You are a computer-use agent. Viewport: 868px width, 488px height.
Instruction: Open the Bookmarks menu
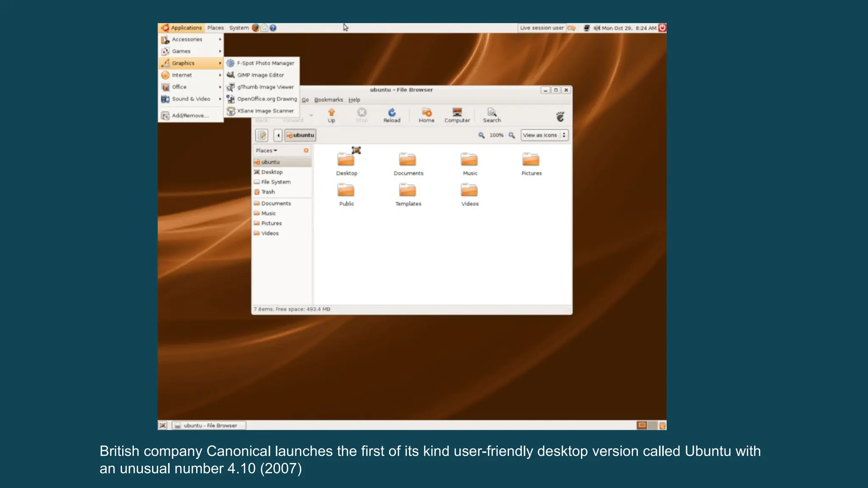tap(328, 100)
